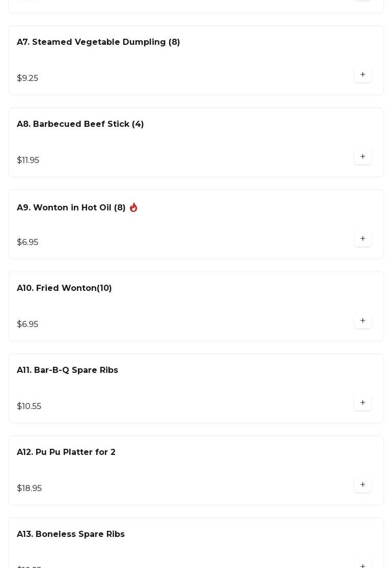Viewport: 392px width, 568px height.
Task: Click the $11.95 price on A8
Action: coord(28,160)
